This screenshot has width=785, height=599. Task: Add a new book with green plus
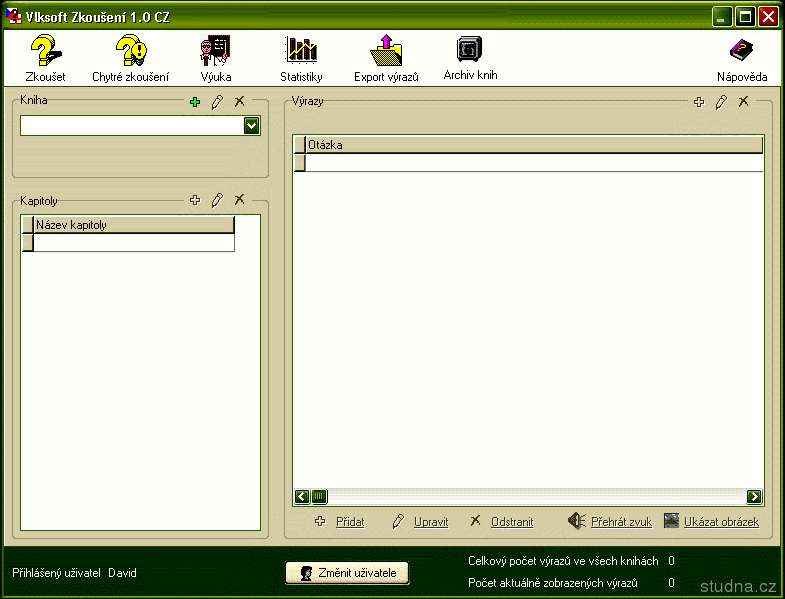tap(195, 102)
